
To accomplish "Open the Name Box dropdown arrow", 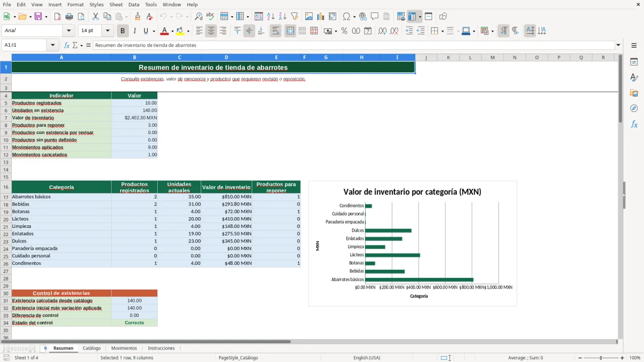I will click(53, 45).
